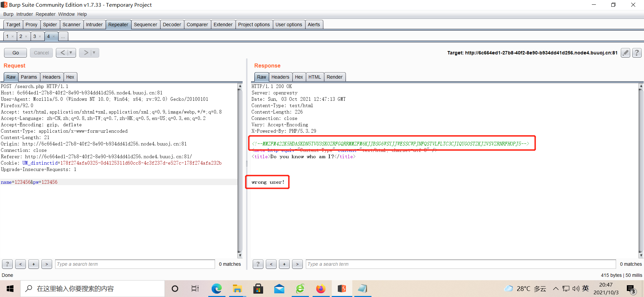Open the Burp menu
Screen dimensions: 644x297
tap(8, 14)
